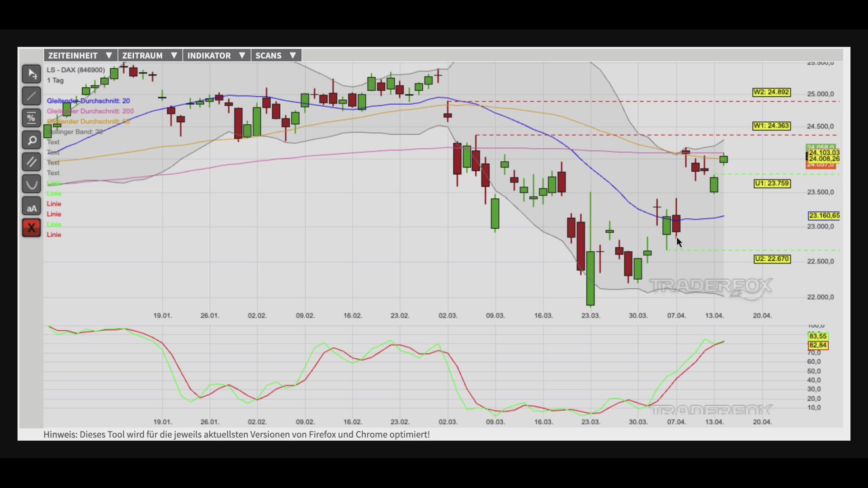Click the W2: 24.892 resistance label
Image resolution: width=868 pixels, height=488 pixels.
(771, 92)
